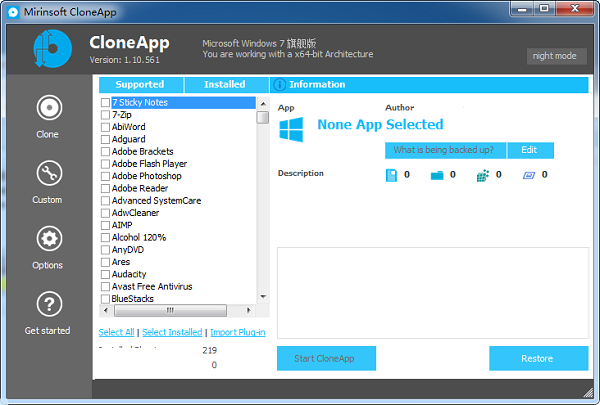Click the Select All link
This screenshot has height=405, width=600.
[x=116, y=332]
